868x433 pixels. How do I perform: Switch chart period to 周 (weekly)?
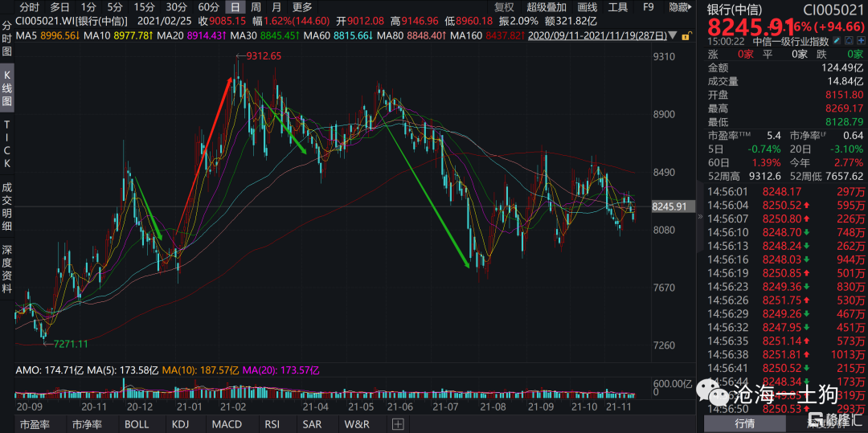click(256, 7)
